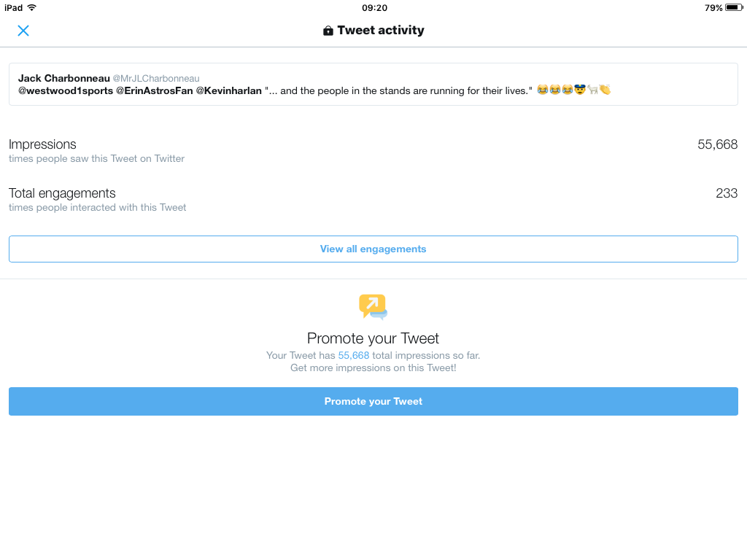
Task: Tap the battery indicator icon
Action: tap(734, 7)
